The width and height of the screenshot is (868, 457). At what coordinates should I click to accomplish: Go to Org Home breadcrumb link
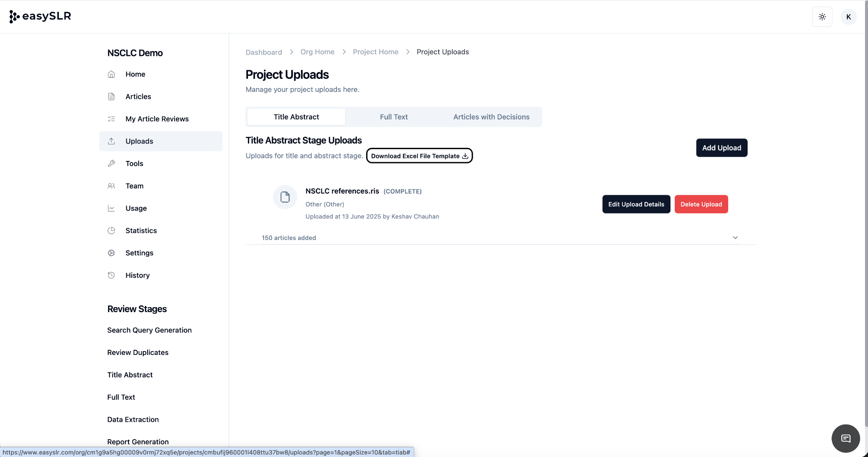(317, 52)
